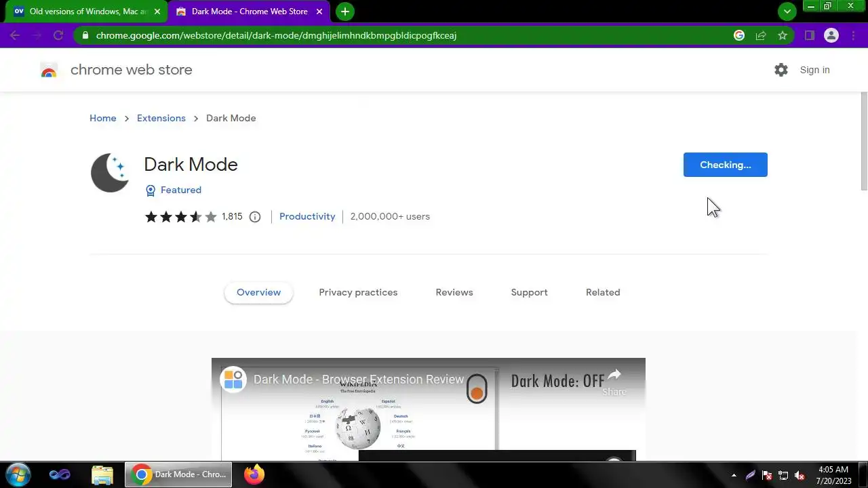This screenshot has height=488, width=868.
Task: Click the 1,815 ratings count
Action: [x=232, y=216]
